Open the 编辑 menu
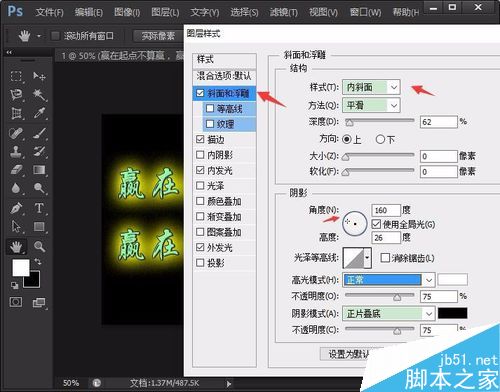 (89, 12)
